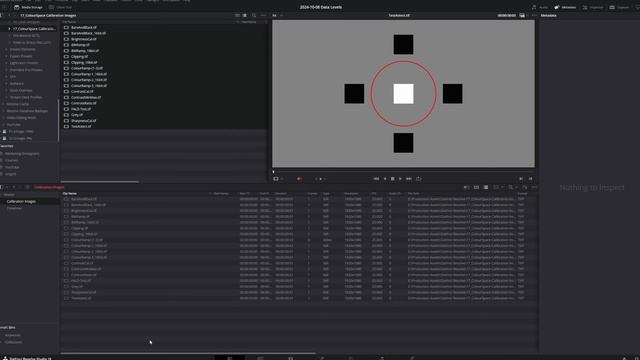
Task: Open the media pool options menu
Action: (534, 187)
